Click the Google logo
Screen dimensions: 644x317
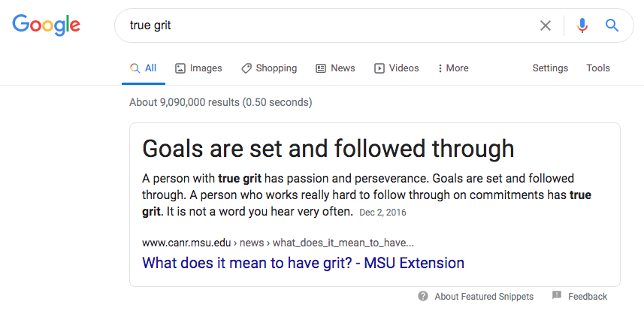tap(46, 25)
